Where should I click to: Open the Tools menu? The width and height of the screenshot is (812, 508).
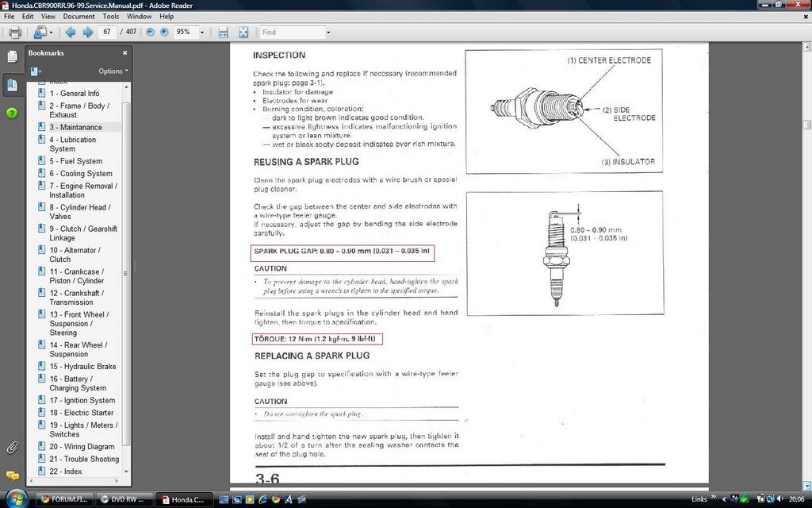point(111,16)
